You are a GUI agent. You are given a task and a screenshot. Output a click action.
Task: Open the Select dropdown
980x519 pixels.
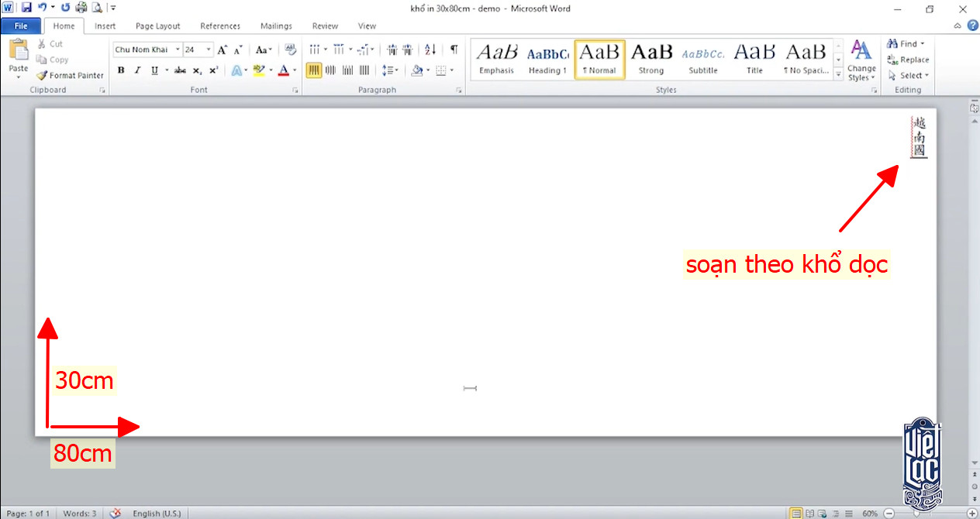[x=908, y=75]
